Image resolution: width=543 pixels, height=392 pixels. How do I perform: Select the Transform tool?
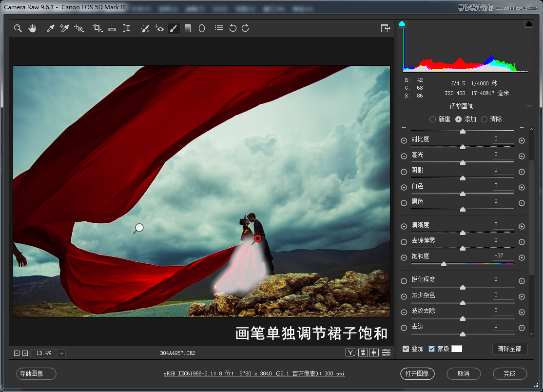click(126, 28)
